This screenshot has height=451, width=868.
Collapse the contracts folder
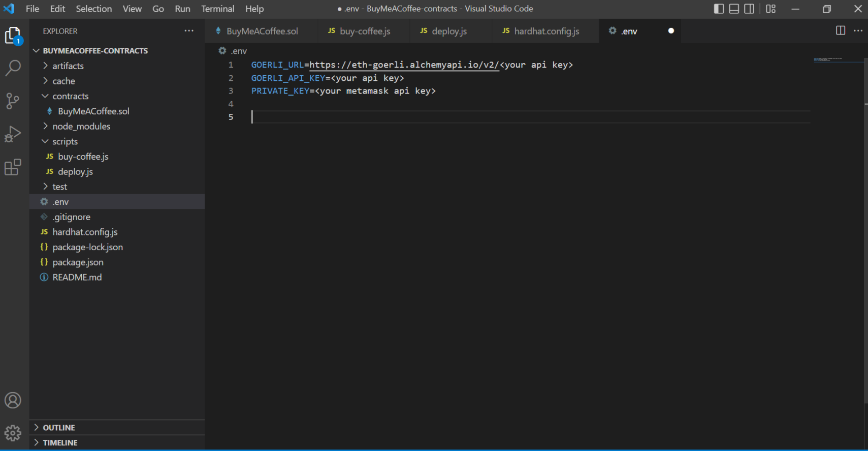point(70,96)
